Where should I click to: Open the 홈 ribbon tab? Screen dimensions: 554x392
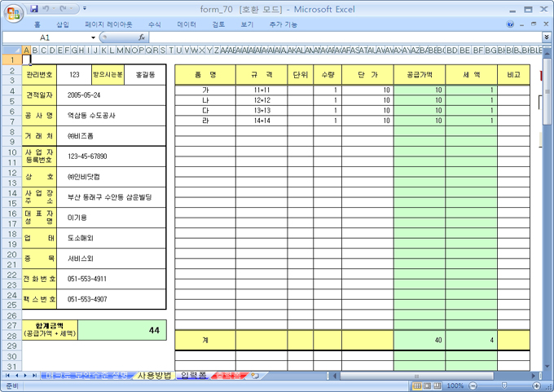(x=37, y=24)
